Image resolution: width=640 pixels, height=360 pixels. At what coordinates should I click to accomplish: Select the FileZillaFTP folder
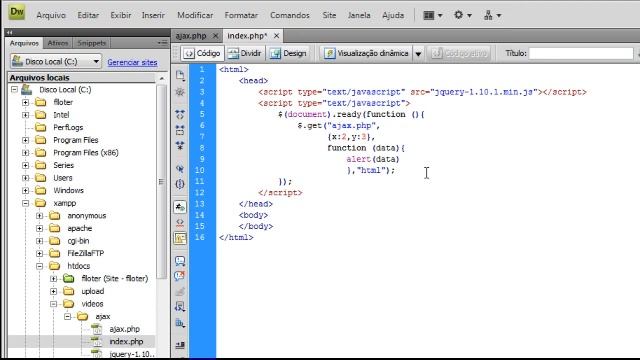[x=85, y=253]
